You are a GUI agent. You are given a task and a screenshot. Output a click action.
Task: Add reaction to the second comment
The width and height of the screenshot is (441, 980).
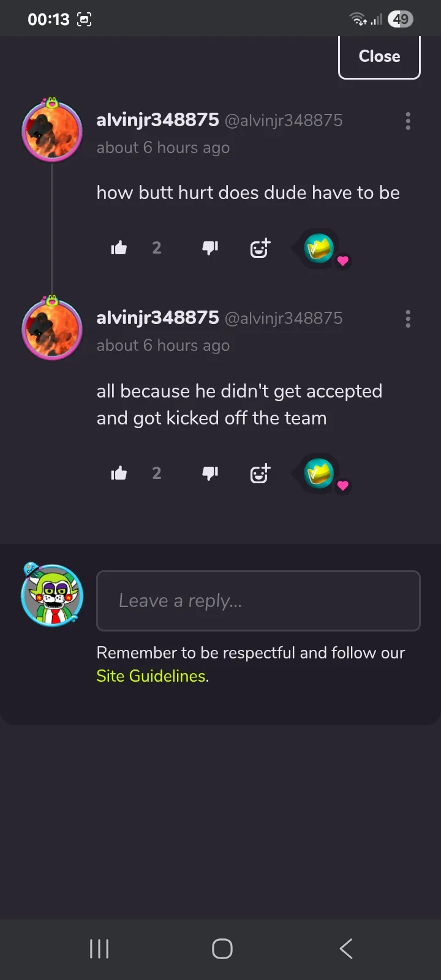point(260,473)
